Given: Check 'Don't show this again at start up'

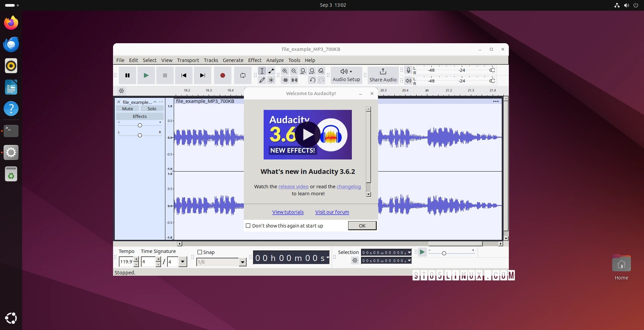Looking at the screenshot, I should click(248, 226).
